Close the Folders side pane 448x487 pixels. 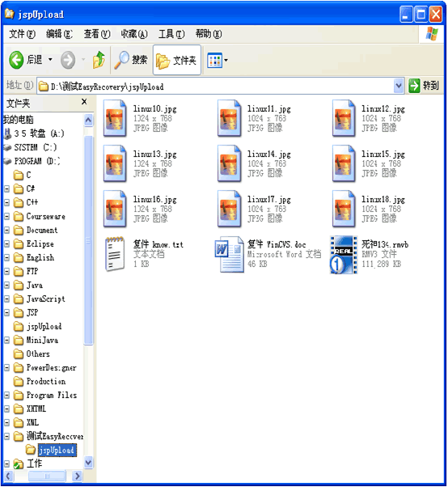click(x=84, y=102)
